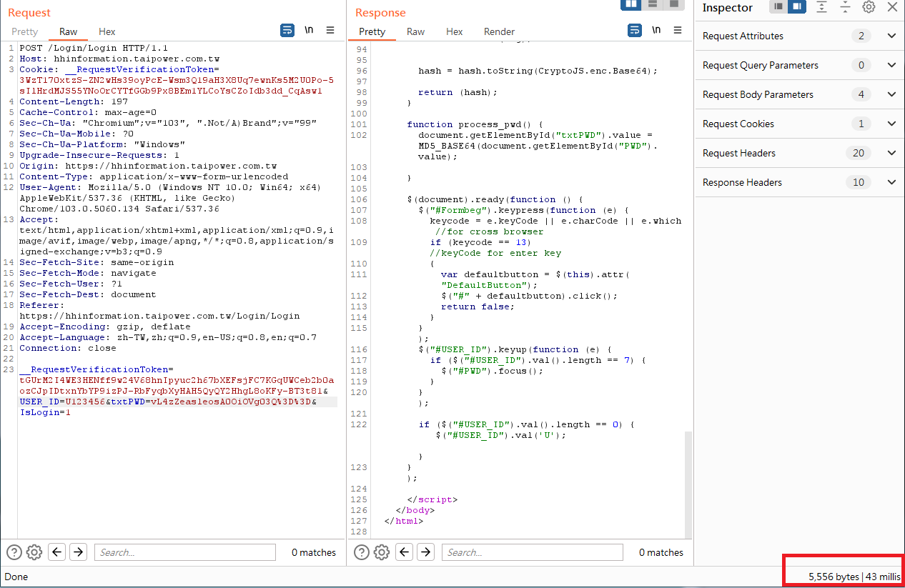The image size is (905, 588).
Task: Click the Request Headers count badge 20
Action: 859,153
